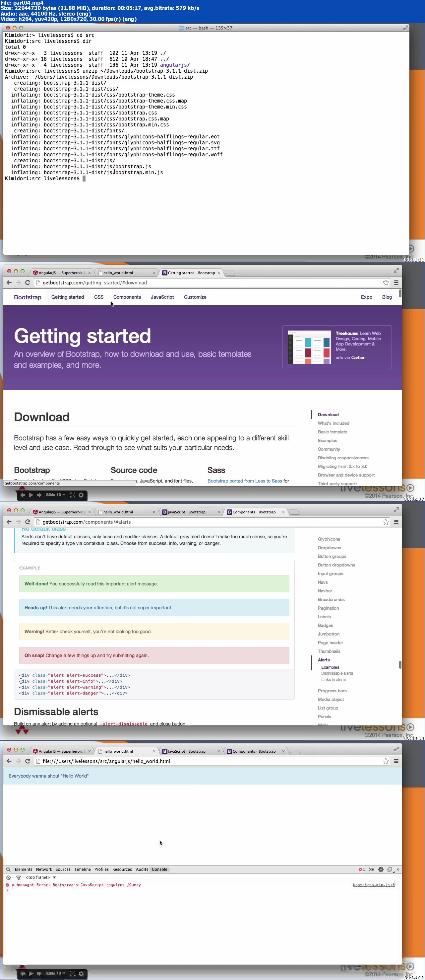Click next-slide arrow left of Slide 10
Viewport: 425px width, 980px height.
tap(39, 494)
